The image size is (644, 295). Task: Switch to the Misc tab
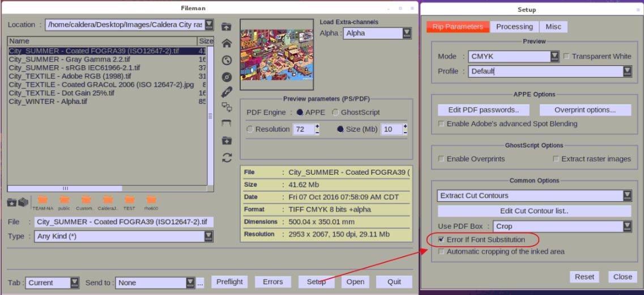(553, 27)
